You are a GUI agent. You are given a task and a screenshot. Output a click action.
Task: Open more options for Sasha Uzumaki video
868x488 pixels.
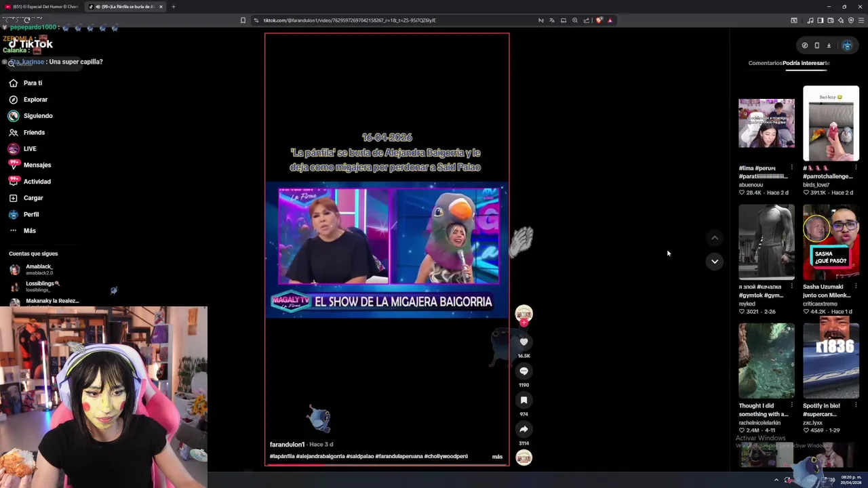point(856,287)
